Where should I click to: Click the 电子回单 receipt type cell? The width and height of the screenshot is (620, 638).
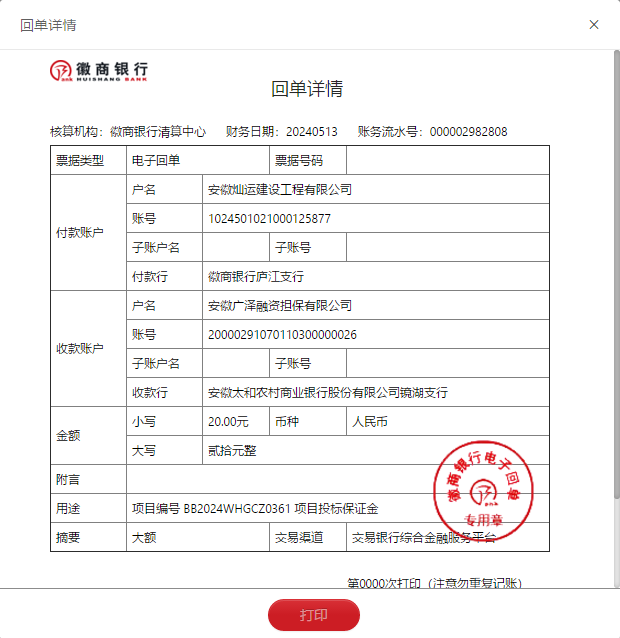tap(156, 160)
